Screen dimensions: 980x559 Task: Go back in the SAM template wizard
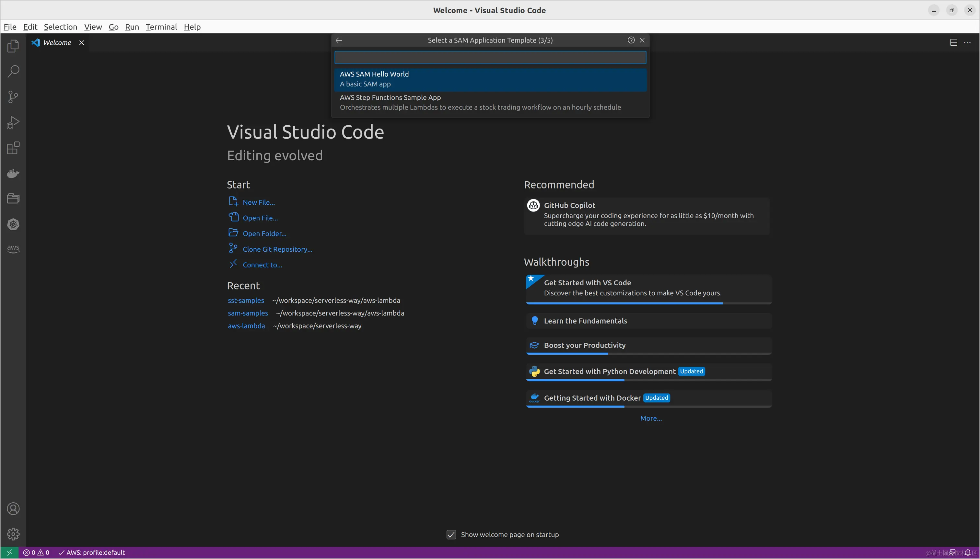coord(339,40)
